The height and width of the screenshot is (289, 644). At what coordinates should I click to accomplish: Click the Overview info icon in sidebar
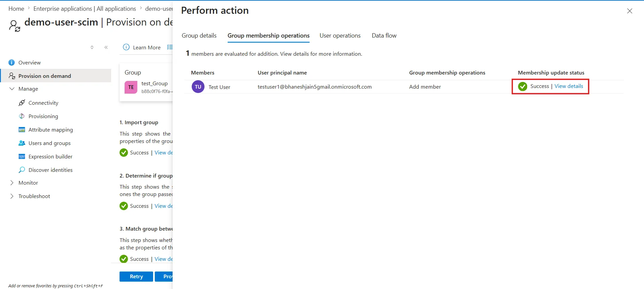pos(11,62)
